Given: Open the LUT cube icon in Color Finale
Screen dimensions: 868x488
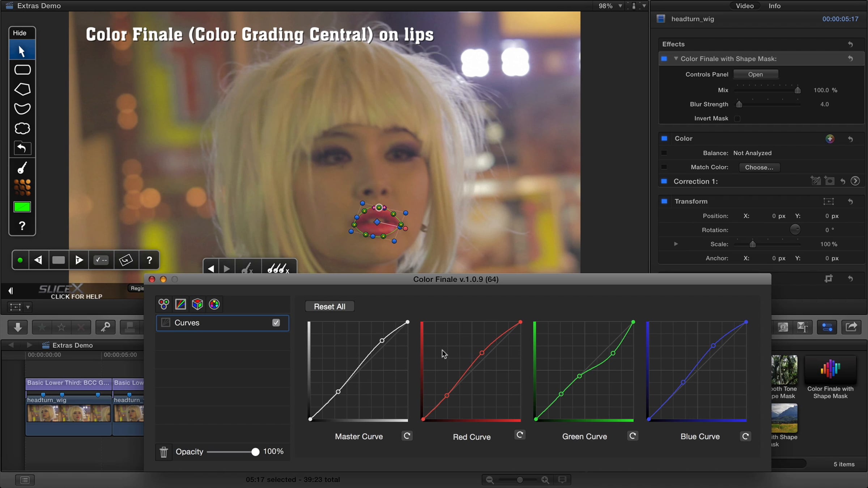Looking at the screenshot, I should coord(197,304).
